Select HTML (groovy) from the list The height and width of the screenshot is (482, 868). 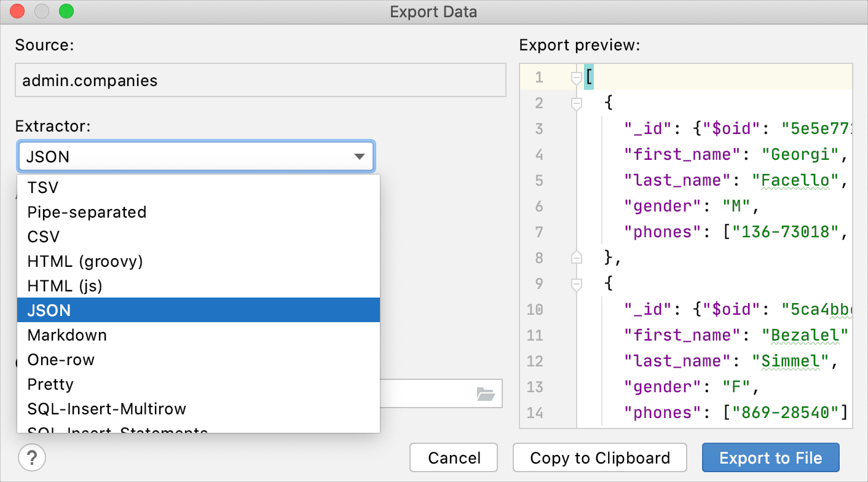[x=84, y=261]
